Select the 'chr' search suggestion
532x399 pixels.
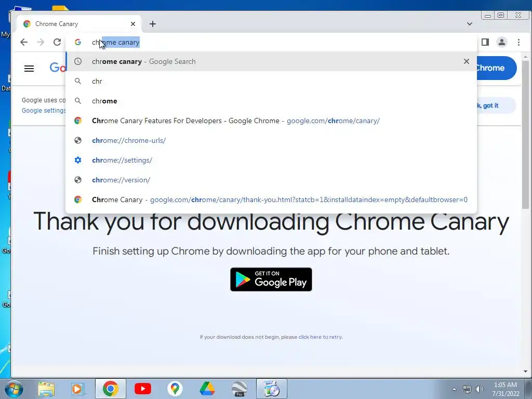click(271, 81)
